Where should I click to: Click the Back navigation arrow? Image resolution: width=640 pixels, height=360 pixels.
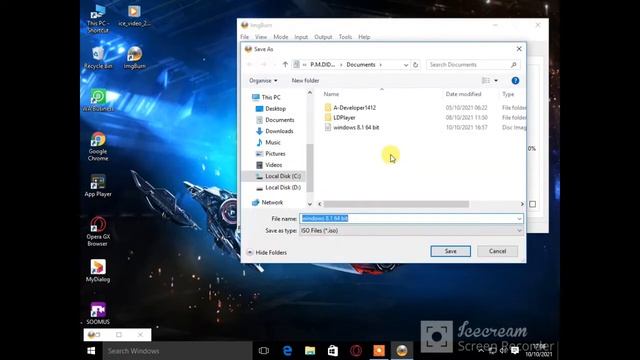tap(250, 64)
